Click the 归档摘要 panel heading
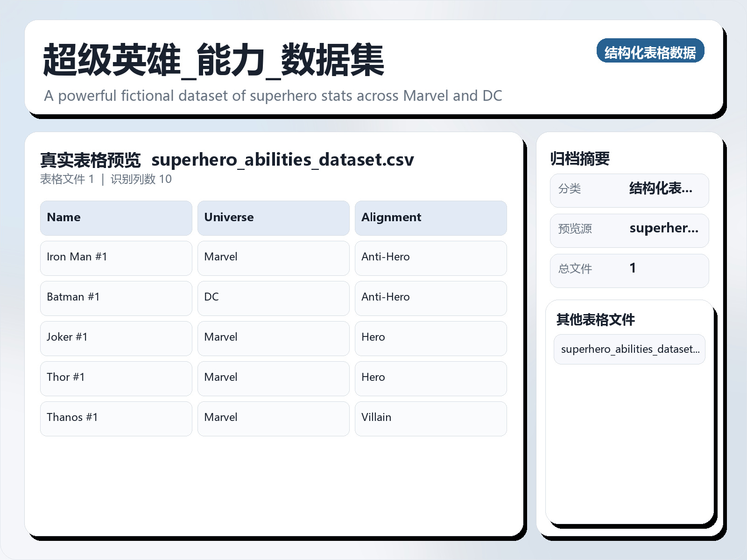747x560 pixels. click(x=581, y=158)
